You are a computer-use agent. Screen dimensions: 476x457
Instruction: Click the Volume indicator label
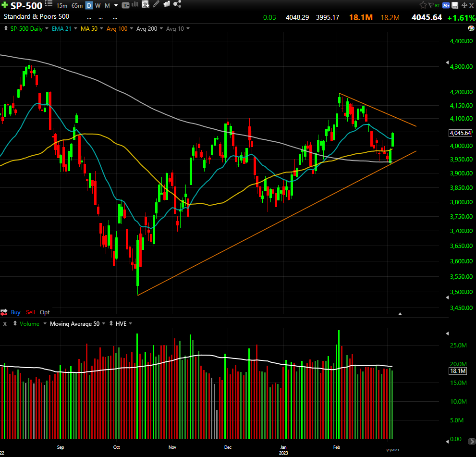click(29, 324)
